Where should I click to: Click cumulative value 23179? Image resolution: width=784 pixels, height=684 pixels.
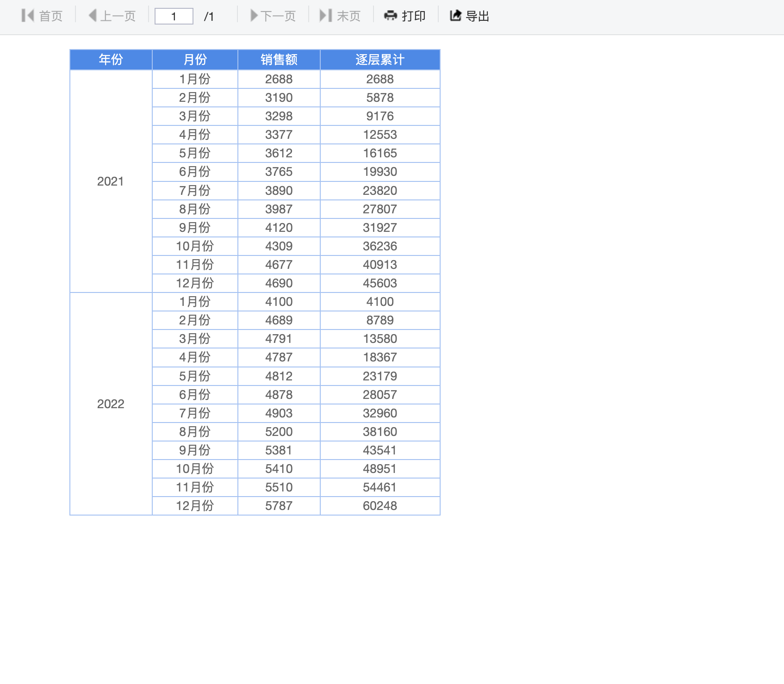(x=380, y=376)
